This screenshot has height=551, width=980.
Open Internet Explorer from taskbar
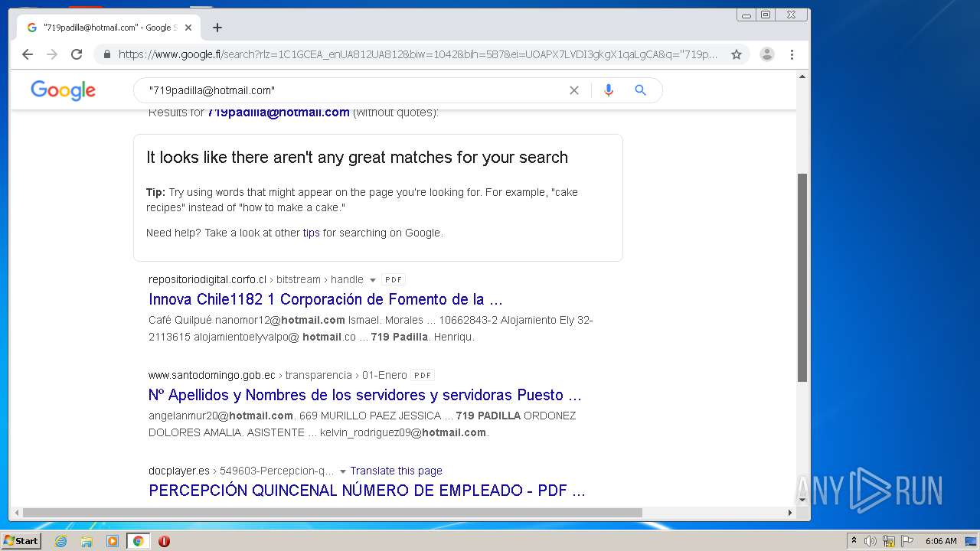[61, 541]
